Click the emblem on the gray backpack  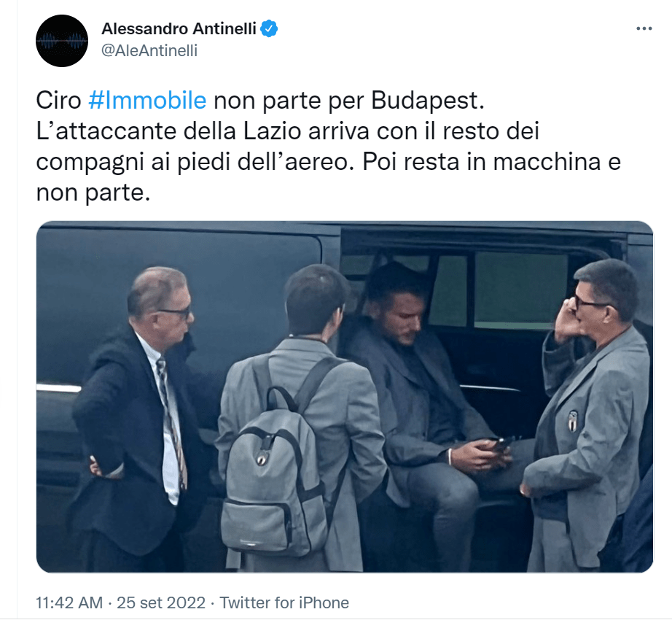[262, 460]
